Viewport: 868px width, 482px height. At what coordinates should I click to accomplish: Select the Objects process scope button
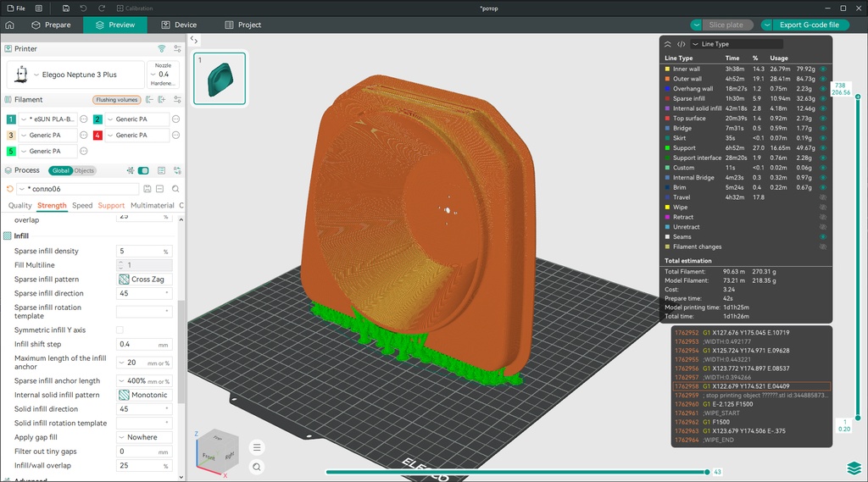(x=84, y=170)
